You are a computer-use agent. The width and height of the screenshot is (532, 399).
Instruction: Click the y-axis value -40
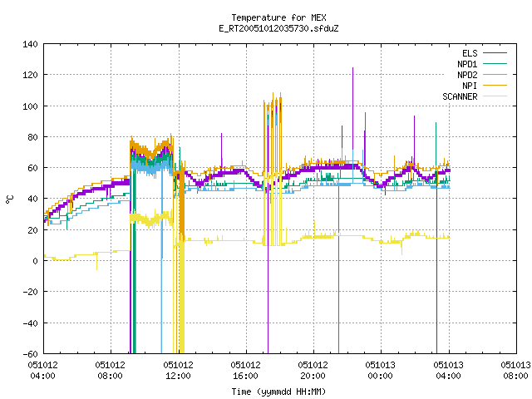pos(30,323)
